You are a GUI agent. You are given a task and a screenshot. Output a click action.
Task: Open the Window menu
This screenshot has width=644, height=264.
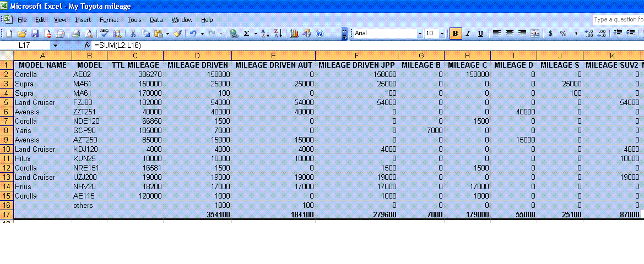pos(182,20)
